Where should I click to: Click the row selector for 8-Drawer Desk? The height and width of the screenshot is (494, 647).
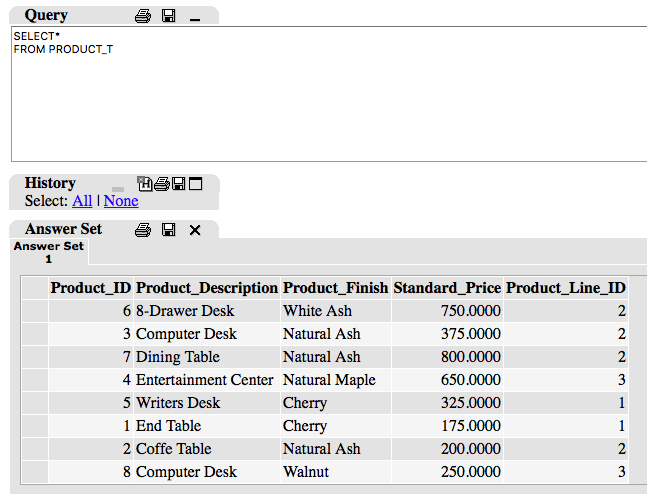(x=35, y=311)
